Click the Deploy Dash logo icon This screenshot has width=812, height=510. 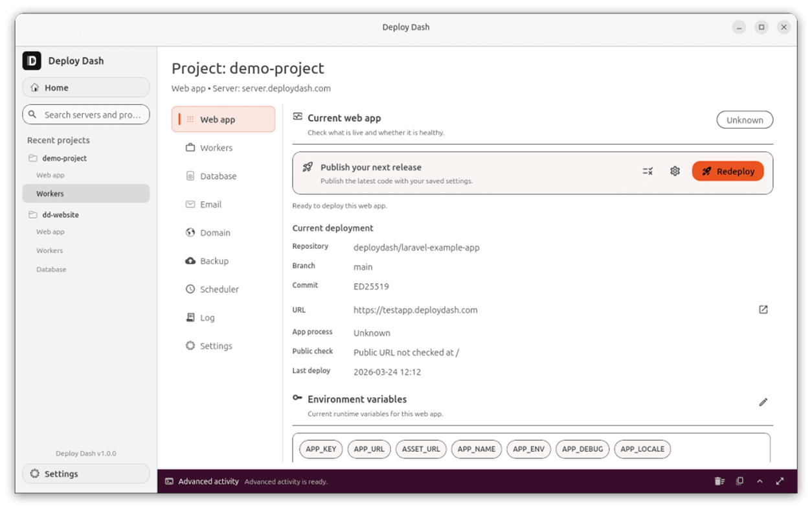pos(32,60)
